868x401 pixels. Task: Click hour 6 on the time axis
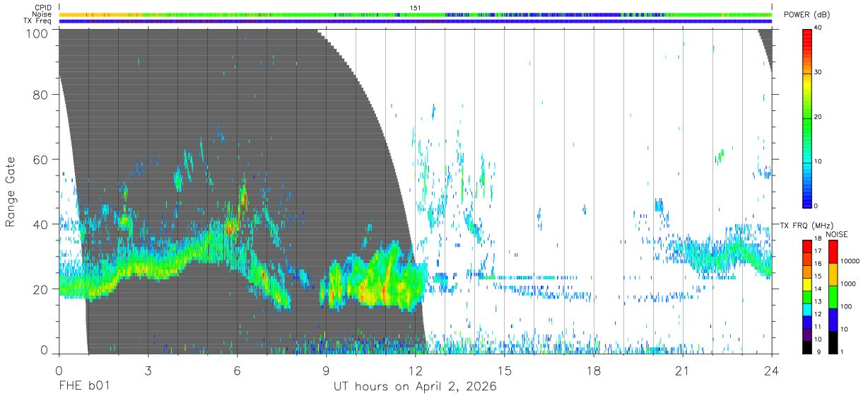(237, 371)
